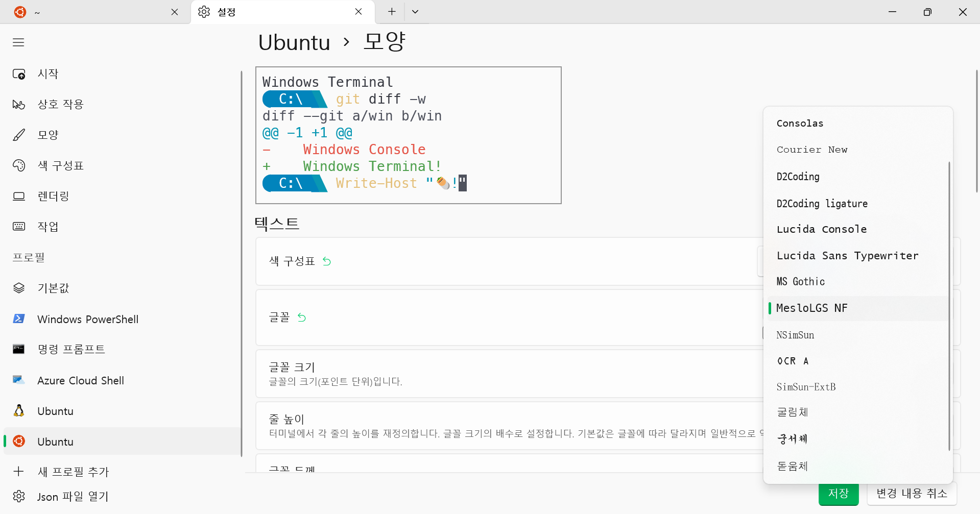The height and width of the screenshot is (514, 980).
Task: Click Json 파일 열기 link
Action: 122,496
